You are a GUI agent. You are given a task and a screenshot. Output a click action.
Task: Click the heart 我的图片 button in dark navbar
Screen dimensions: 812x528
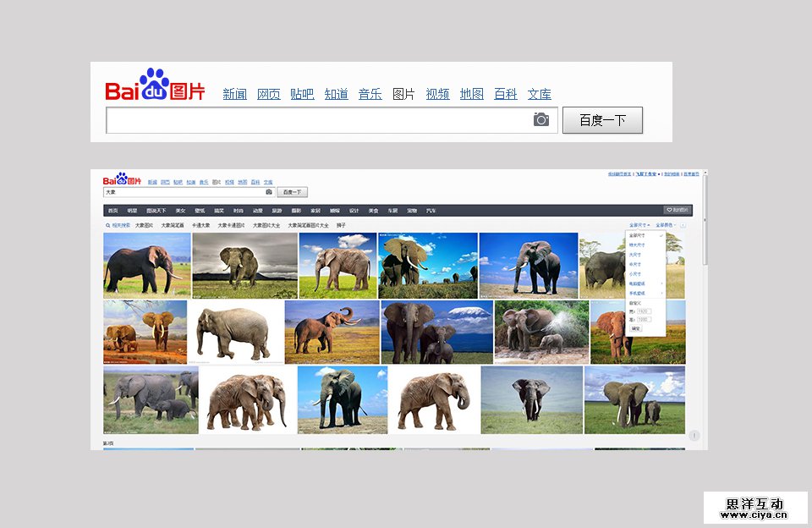[678, 210]
